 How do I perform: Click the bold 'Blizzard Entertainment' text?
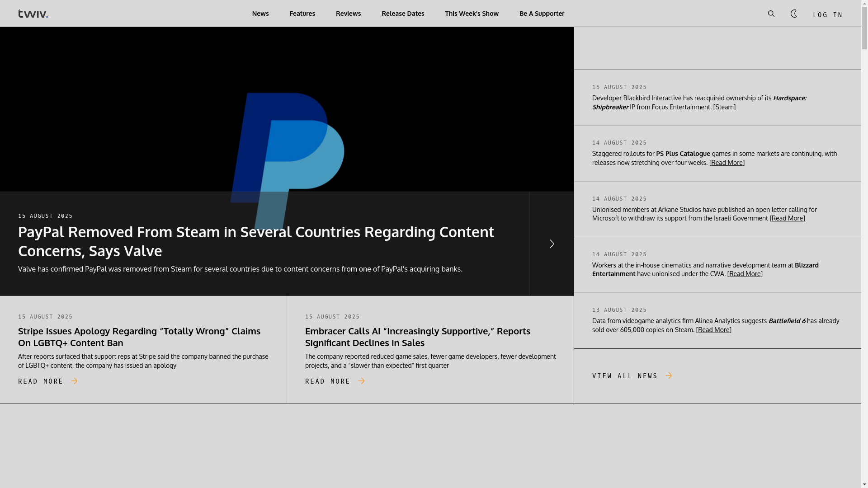click(705, 269)
